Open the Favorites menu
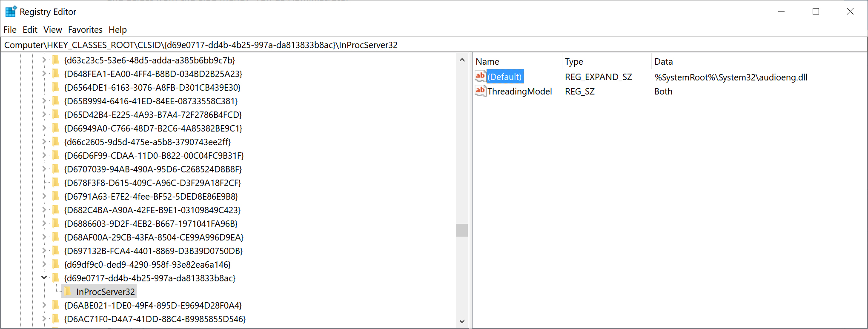Image resolution: width=868 pixels, height=329 pixels. [85, 30]
